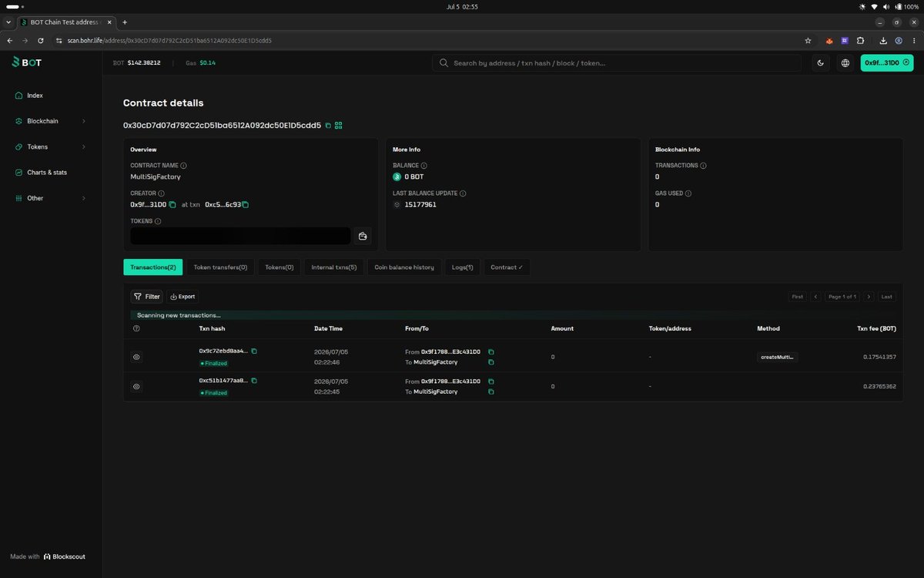Open browser extensions puzzle icon

pos(860,41)
